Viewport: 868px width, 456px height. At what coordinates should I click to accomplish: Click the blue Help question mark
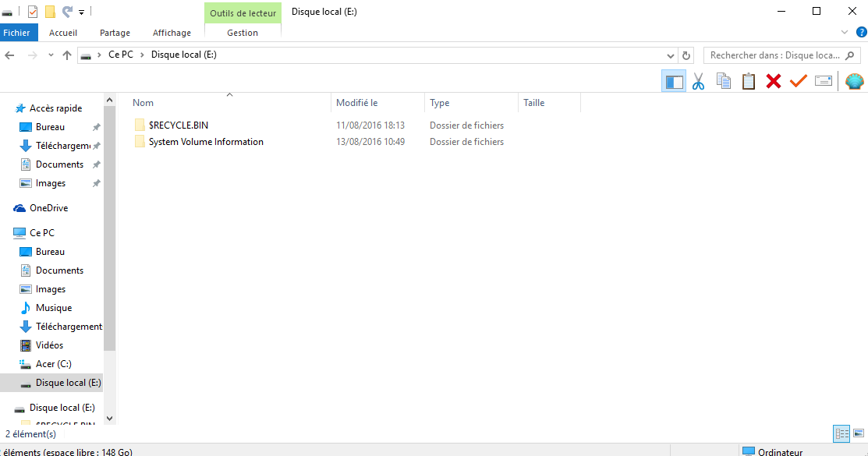[861, 32]
